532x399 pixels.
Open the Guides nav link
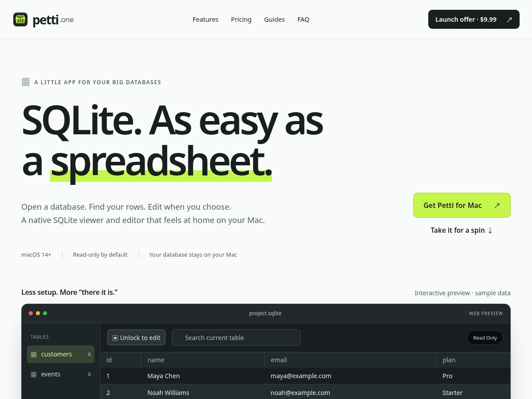(274, 20)
